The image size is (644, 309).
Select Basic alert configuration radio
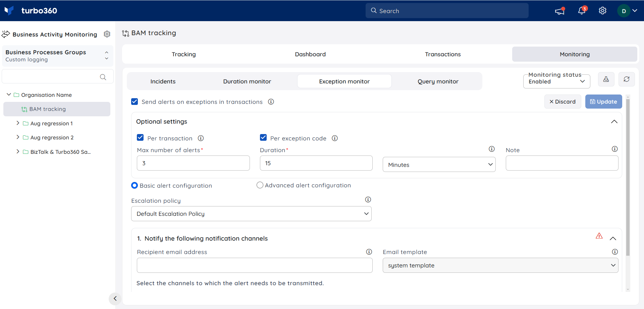pyautogui.click(x=135, y=185)
